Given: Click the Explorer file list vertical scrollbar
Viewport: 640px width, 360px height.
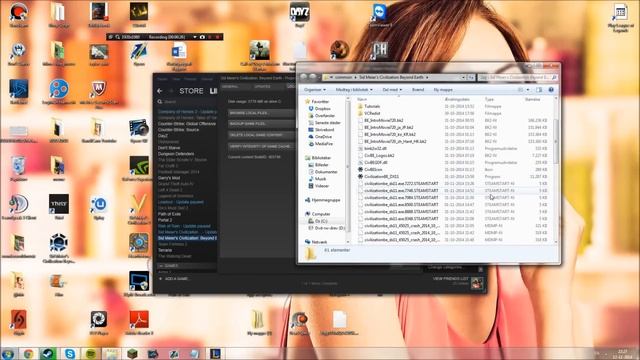Looking at the screenshot, I should point(556,142).
